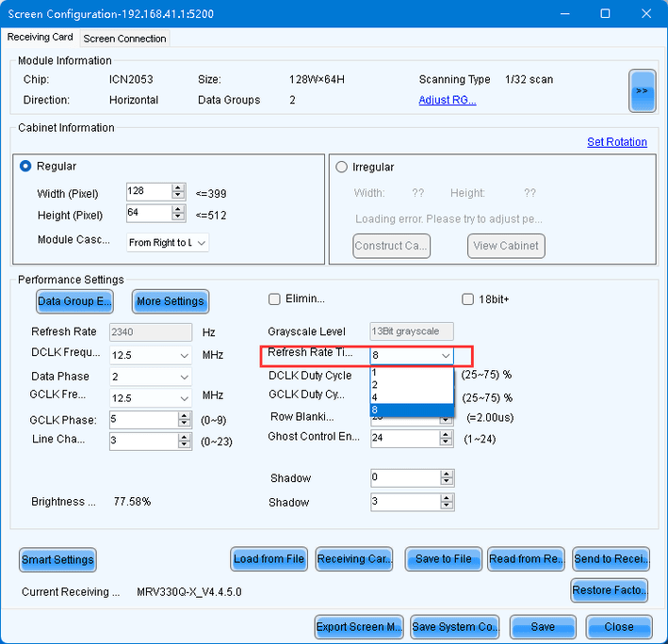Increase first Shadow value of 0
The image size is (668, 644).
pyautogui.click(x=447, y=475)
